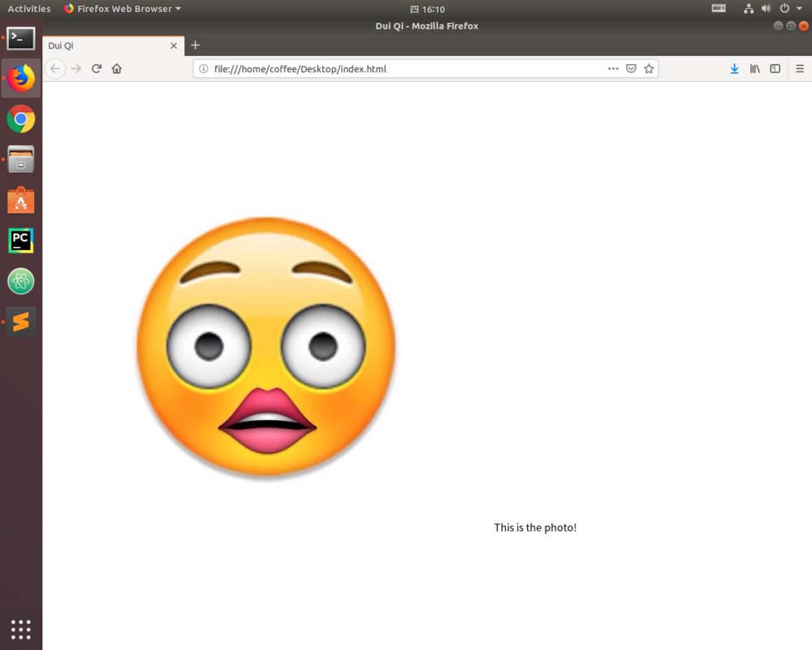
Task: Open the Atom editor dock icon
Action: click(x=21, y=281)
